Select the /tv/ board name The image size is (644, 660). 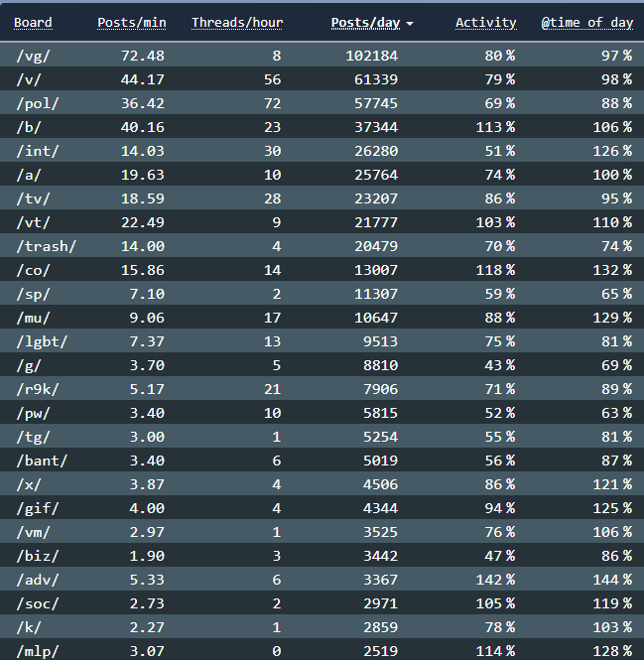(x=33, y=198)
